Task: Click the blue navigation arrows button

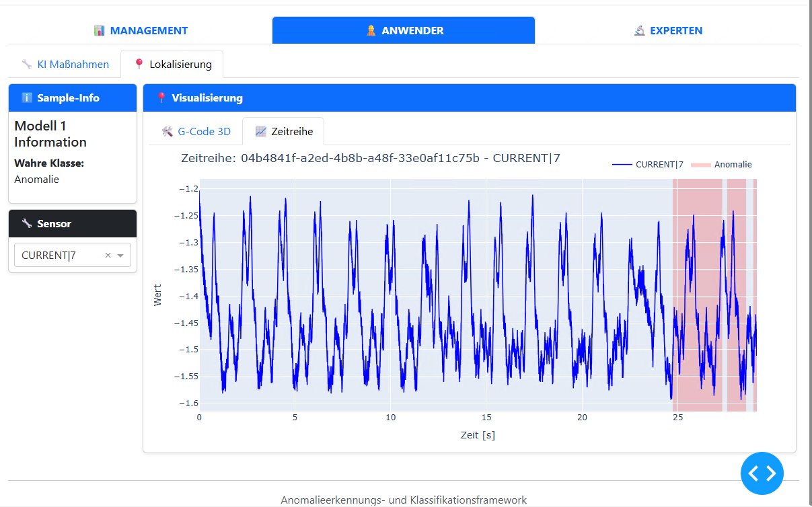Action: (762, 473)
